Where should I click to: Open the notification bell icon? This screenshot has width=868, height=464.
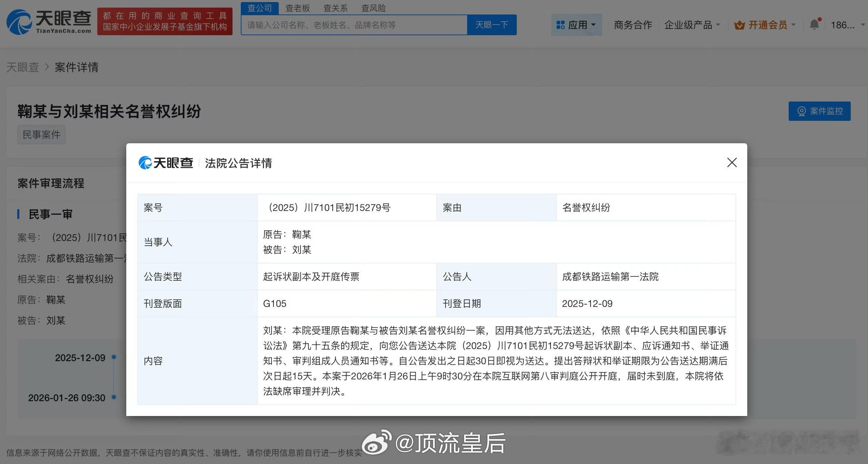(x=815, y=24)
